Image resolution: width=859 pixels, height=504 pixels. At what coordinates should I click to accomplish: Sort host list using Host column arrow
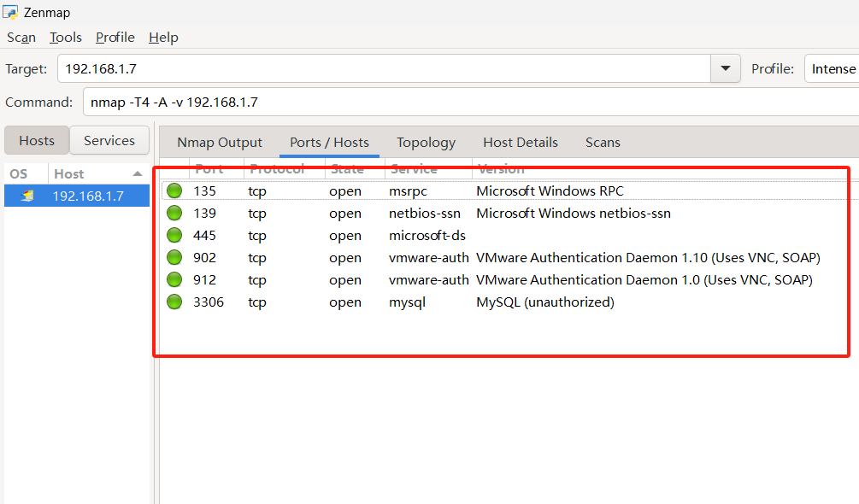point(137,173)
